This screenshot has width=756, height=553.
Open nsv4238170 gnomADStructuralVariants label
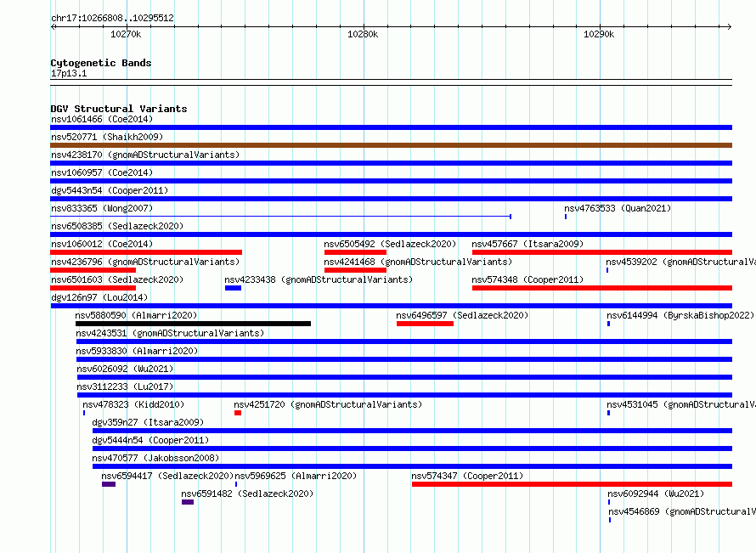pos(145,155)
